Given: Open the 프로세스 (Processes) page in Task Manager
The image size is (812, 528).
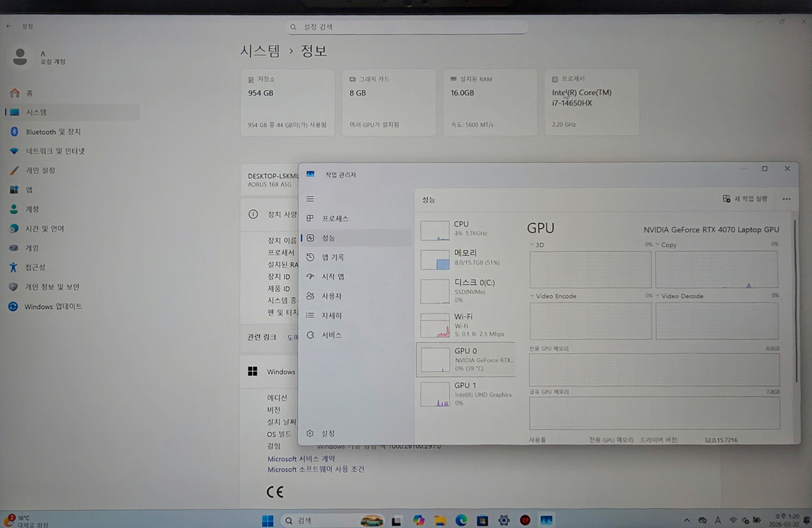Looking at the screenshot, I should pyautogui.click(x=335, y=219).
